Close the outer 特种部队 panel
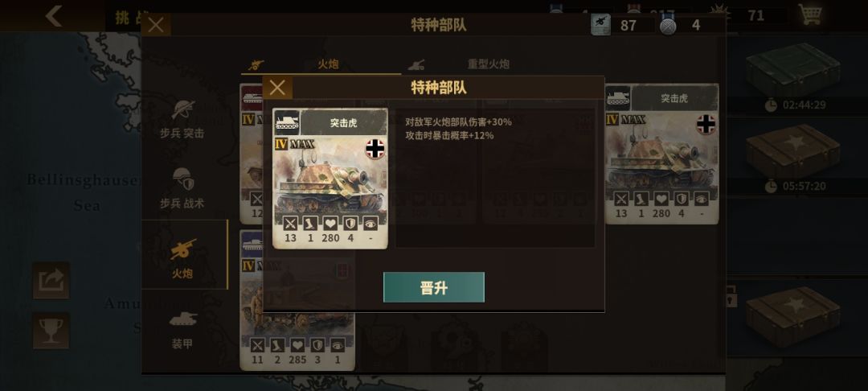The width and height of the screenshot is (868, 391). [156, 25]
